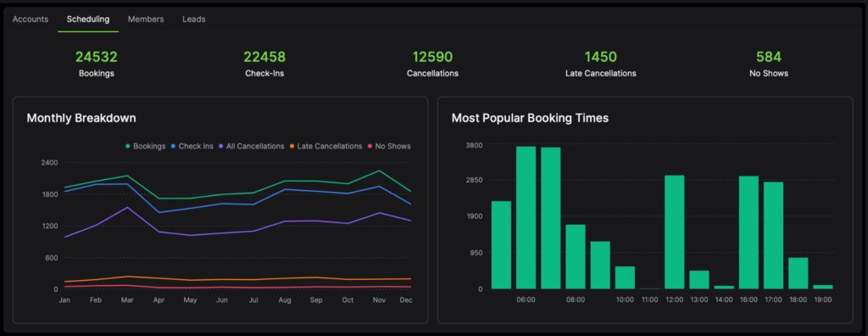Switch to the Accounts tab

pyautogui.click(x=31, y=19)
